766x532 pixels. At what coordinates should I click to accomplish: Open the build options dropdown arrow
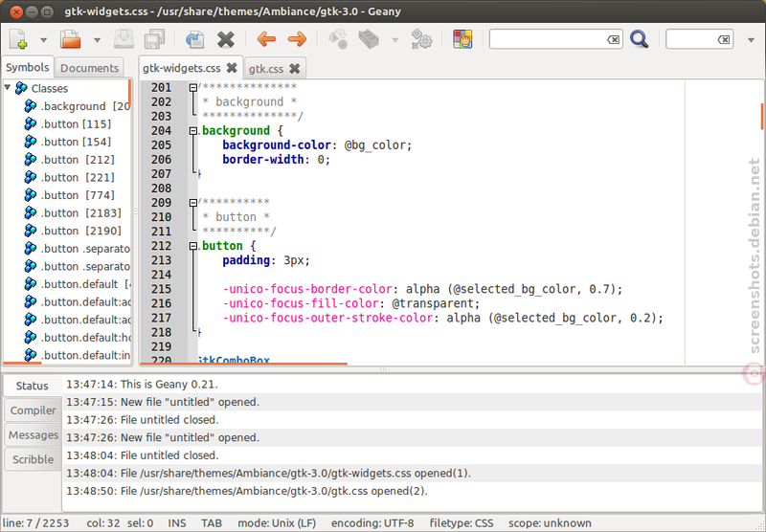[x=394, y=40]
